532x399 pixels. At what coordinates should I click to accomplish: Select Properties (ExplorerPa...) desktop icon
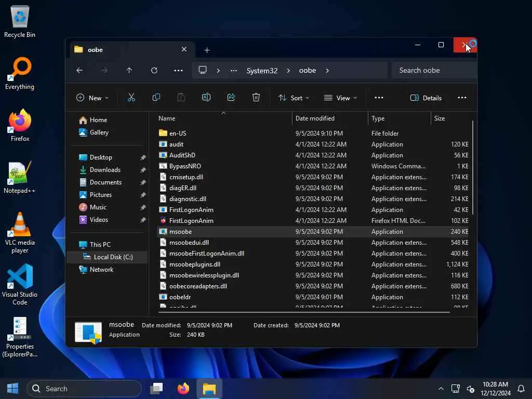point(20,337)
